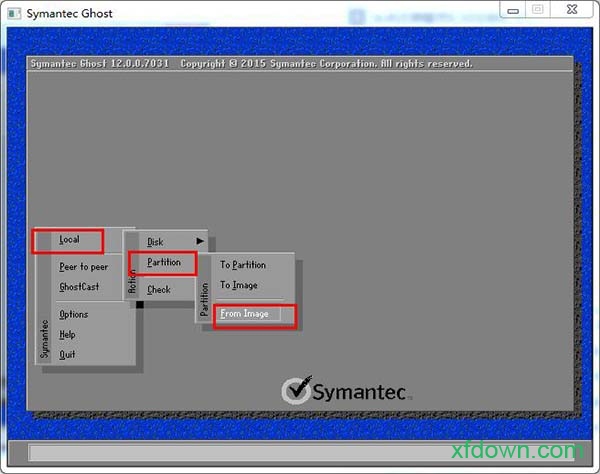
Task: Choose To Image option
Action: (x=239, y=285)
